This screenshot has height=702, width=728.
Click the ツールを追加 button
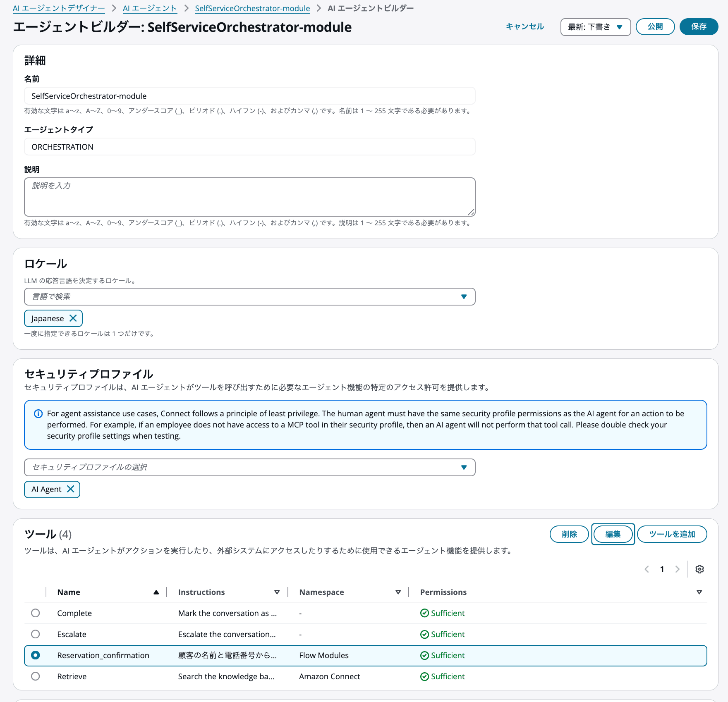pyautogui.click(x=672, y=534)
